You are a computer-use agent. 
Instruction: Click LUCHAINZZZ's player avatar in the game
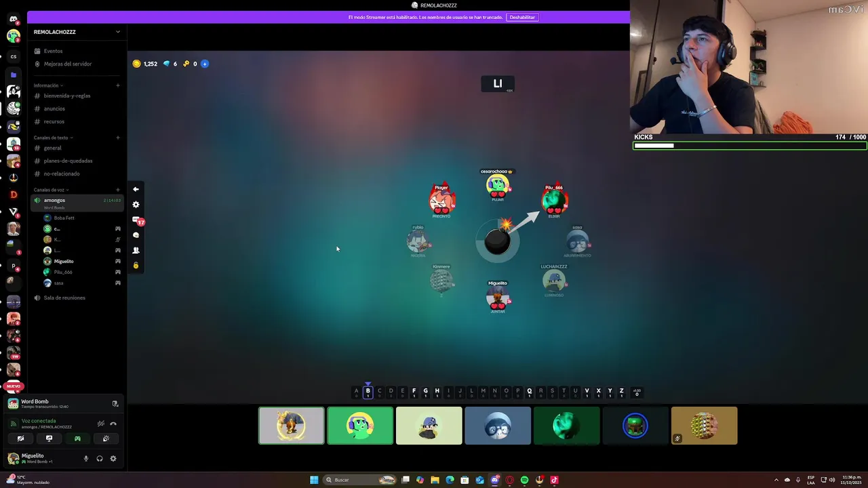click(x=554, y=280)
